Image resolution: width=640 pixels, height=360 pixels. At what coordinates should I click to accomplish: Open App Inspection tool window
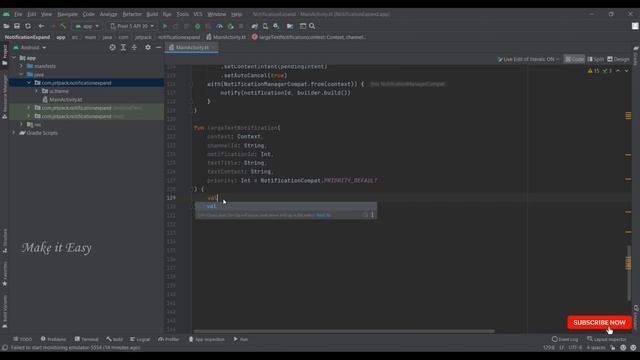pyautogui.click(x=207, y=339)
